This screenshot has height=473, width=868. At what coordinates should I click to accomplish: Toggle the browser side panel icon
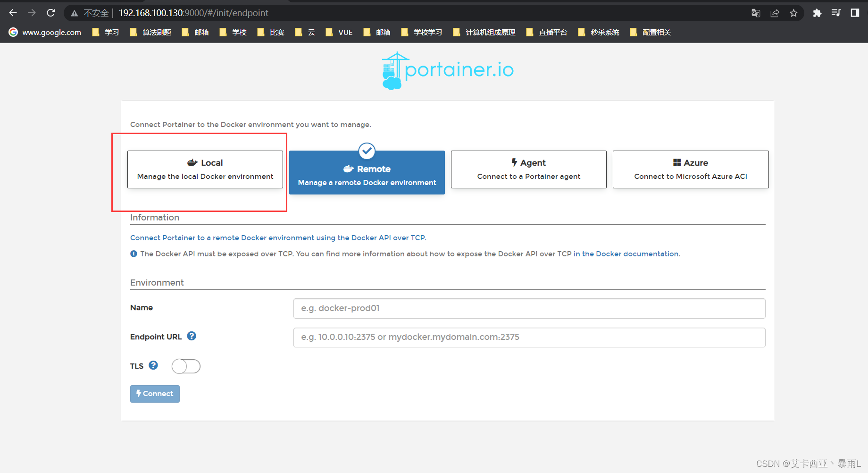pos(855,13)
